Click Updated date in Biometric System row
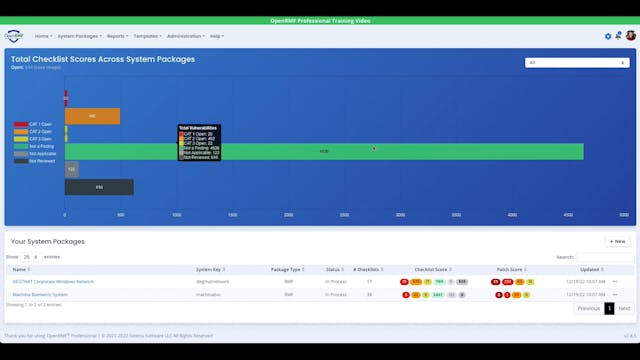This screenshot has height=360, width=640. (586, 295)
